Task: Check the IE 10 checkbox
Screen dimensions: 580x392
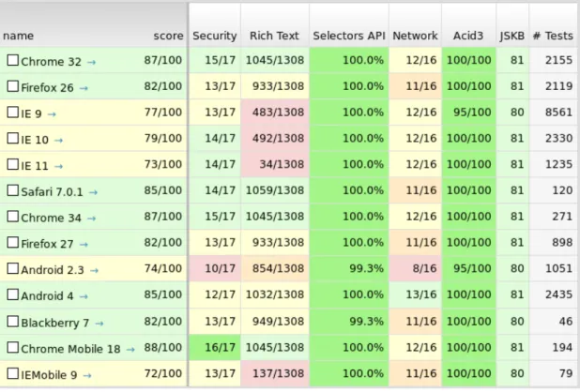Action: tap(12, 138)
